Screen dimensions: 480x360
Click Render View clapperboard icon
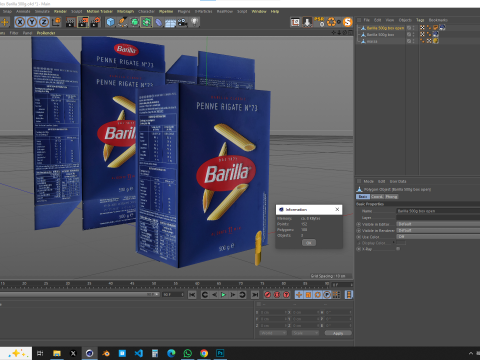coord(71,22)
